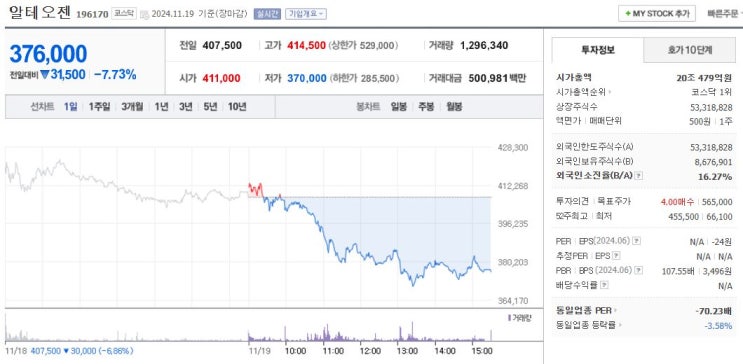Click help icon beside PER EPS(2024.06)

click(637, 241)
